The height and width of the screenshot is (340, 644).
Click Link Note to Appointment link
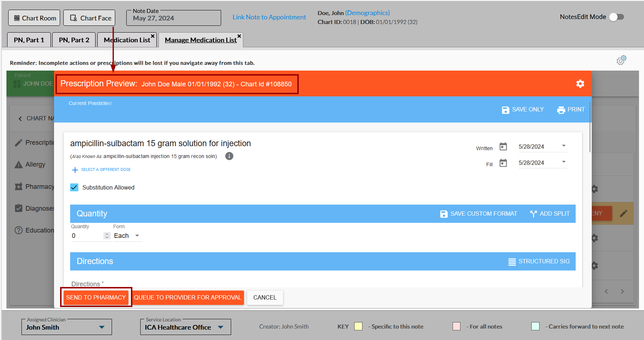coord(269,17)
